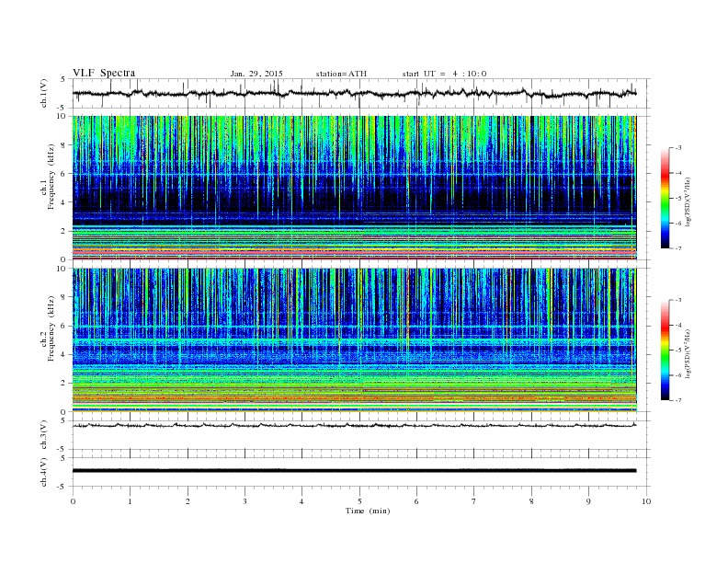Viewport: 728px width, 563px height.
Task: Click time axis tick label "3"
Action: (x=245, y=501)
